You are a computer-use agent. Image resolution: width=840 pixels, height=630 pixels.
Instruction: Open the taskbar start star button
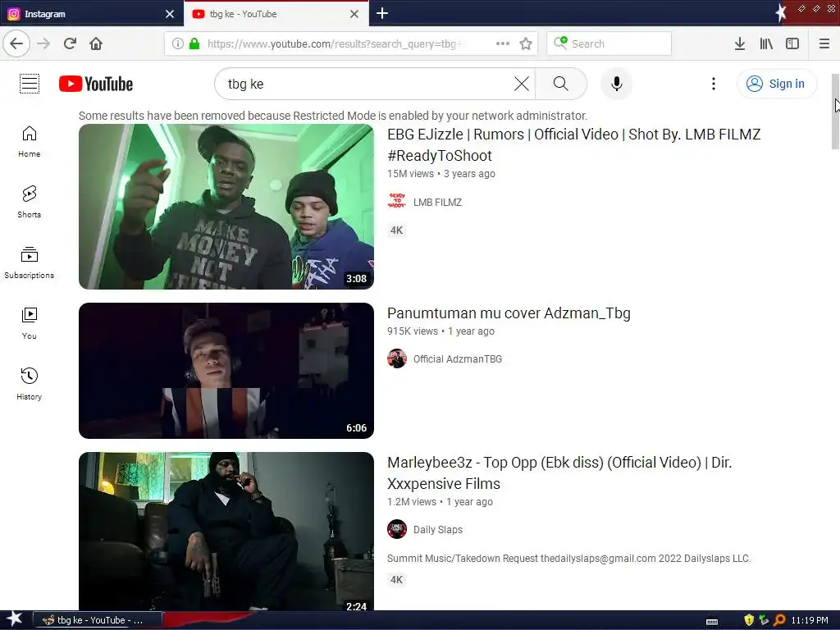click(x=14, y=619)
